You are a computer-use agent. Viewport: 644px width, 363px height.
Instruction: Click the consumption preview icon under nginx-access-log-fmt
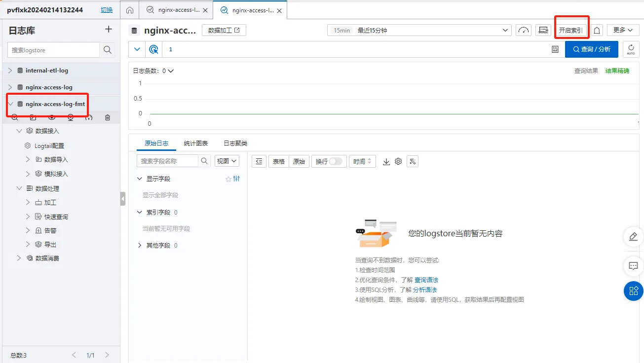(x=71, y=117)
